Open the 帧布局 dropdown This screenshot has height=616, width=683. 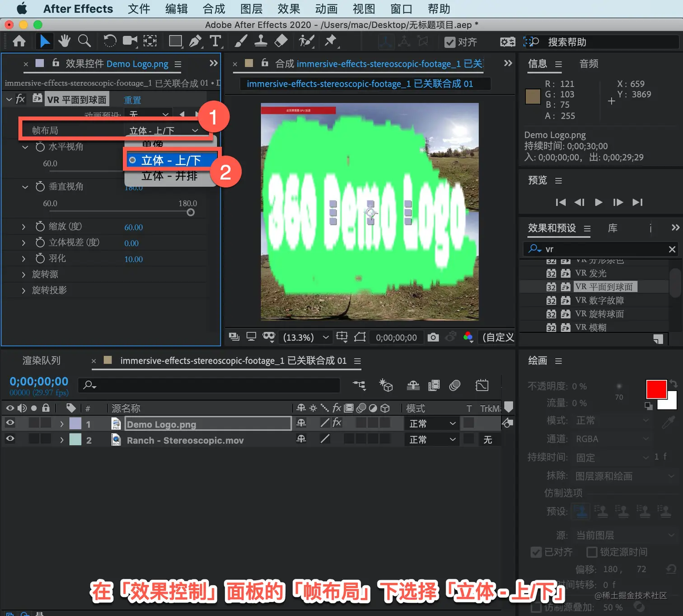tap(164, 131)
